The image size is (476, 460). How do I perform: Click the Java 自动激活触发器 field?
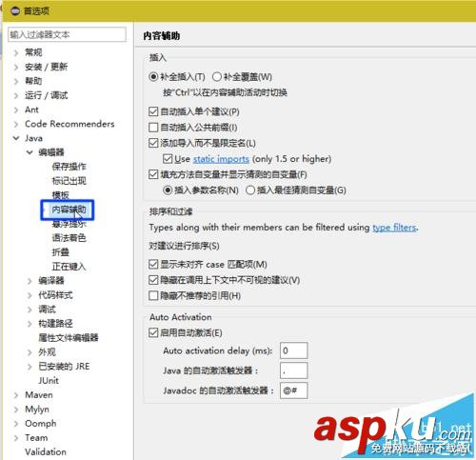click(293, 370)
